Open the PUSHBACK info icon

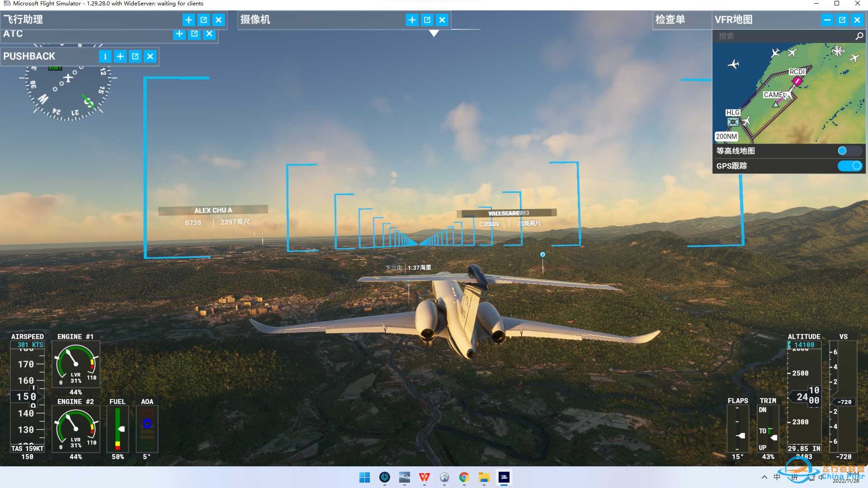pyautogui.click(x=105, y=56)
